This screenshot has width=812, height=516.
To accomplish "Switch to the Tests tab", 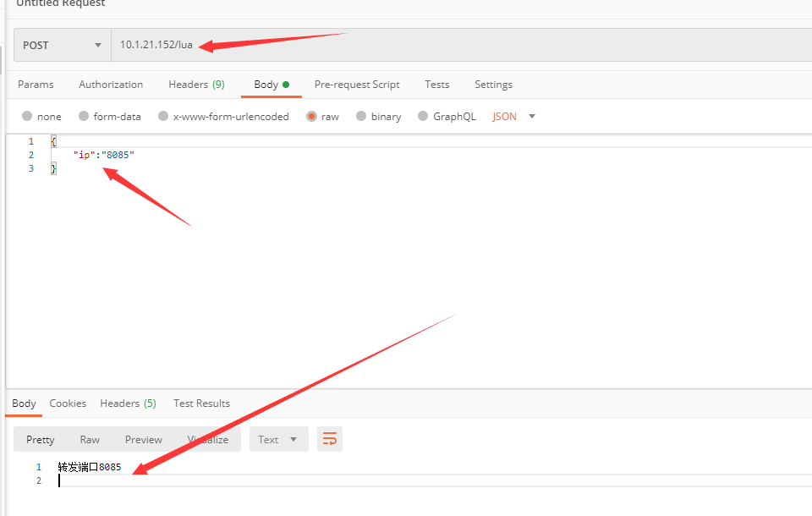I will tap(437, 85).
